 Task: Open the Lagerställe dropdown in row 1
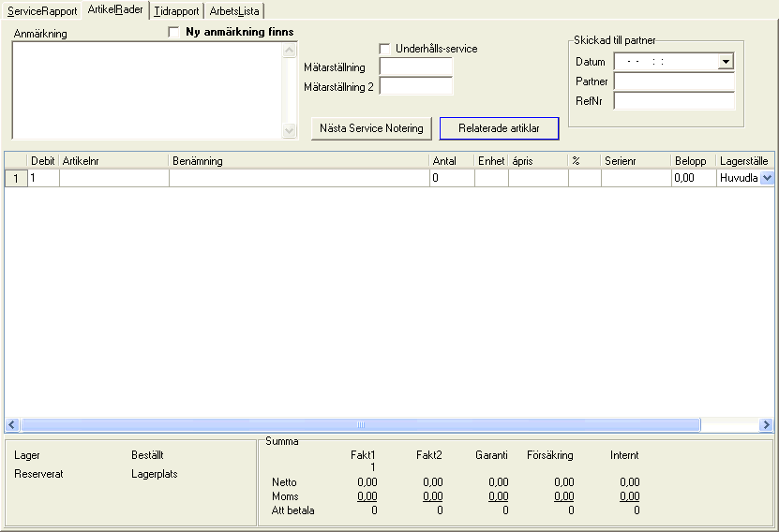coord(766,178)
